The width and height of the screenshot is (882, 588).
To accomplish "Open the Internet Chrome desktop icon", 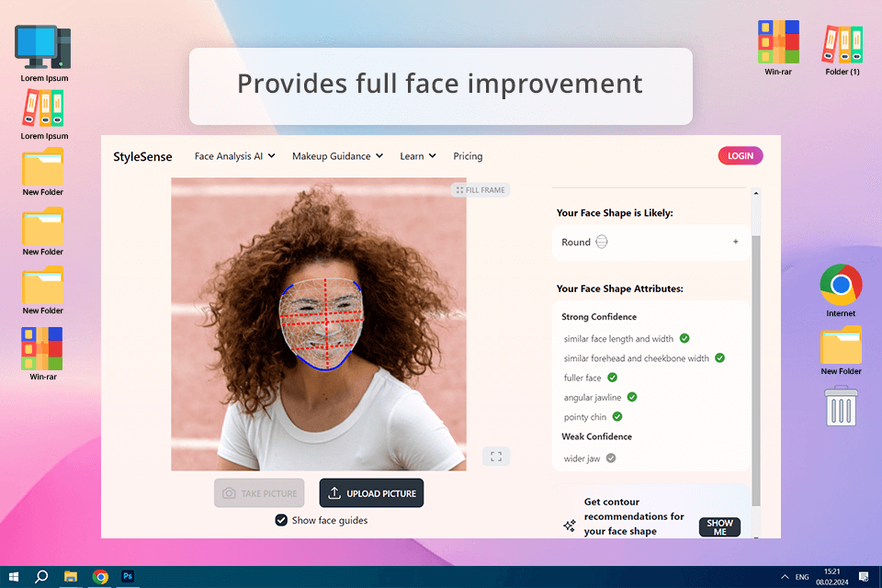I will tap(841, 290).
